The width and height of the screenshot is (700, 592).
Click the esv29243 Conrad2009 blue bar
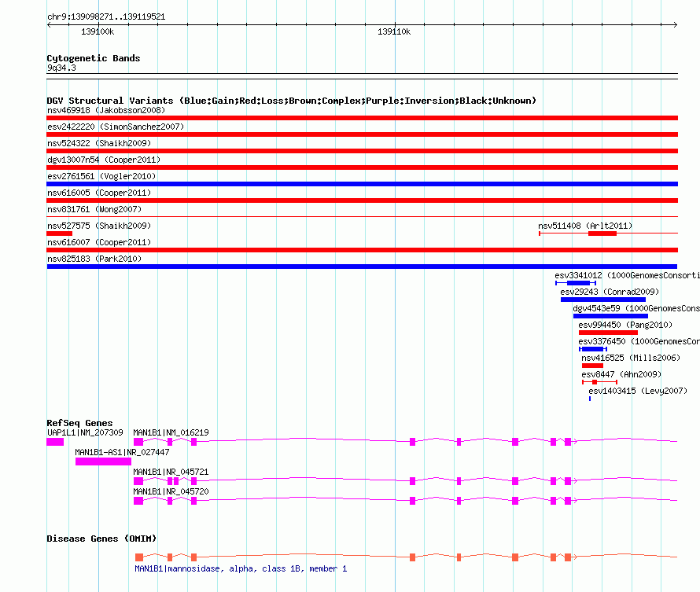click(x=602, y=300)
